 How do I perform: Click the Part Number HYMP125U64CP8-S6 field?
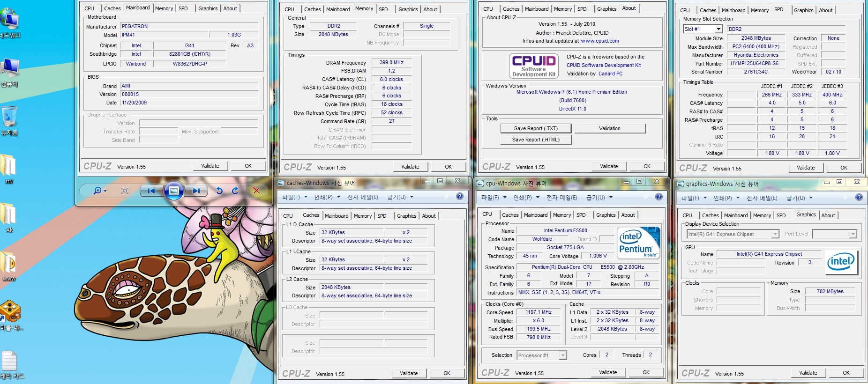[756, 63]
